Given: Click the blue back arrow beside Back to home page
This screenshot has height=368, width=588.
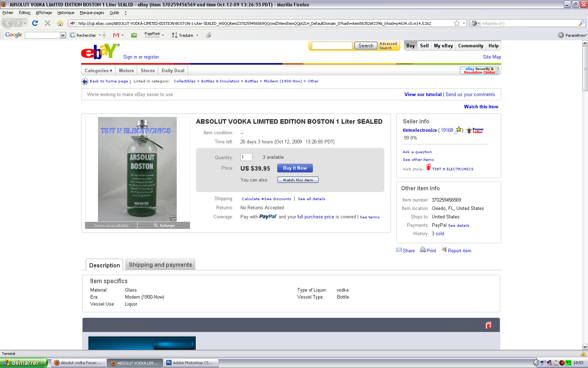Looking at the screenshot, I should tap(85, 81).
